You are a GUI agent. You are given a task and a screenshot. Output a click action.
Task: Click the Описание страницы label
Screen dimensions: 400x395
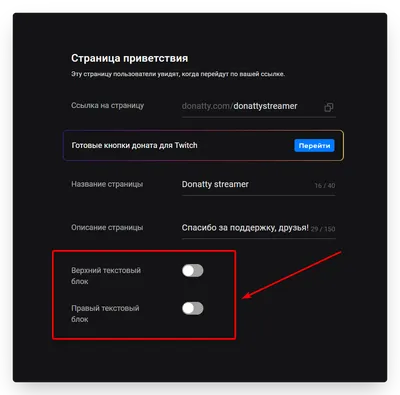click(107, 228)
